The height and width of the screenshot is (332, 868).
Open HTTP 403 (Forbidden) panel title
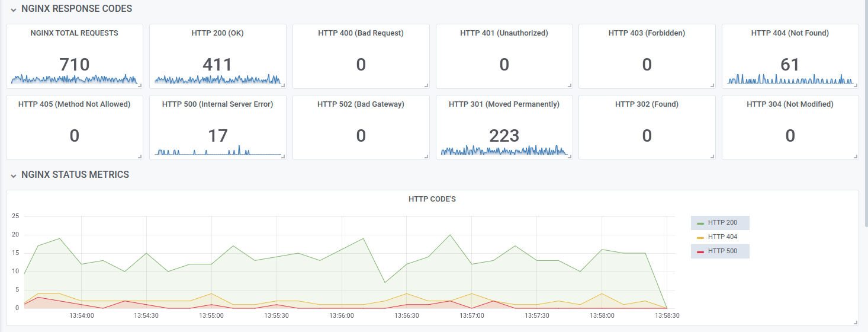(647, 33)
